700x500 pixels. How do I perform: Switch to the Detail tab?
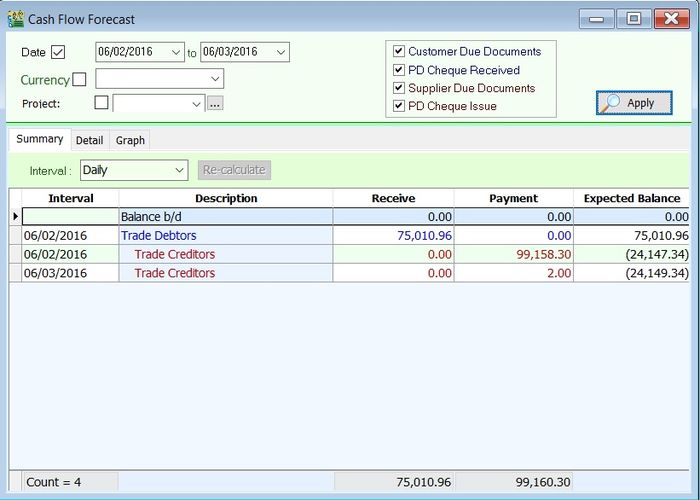click(89, 140)
